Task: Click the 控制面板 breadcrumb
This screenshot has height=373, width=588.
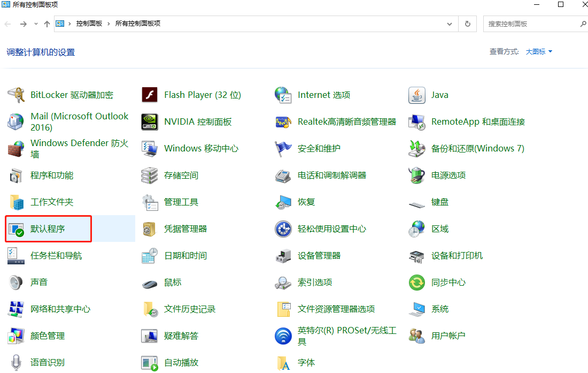Action: point(89,24)
